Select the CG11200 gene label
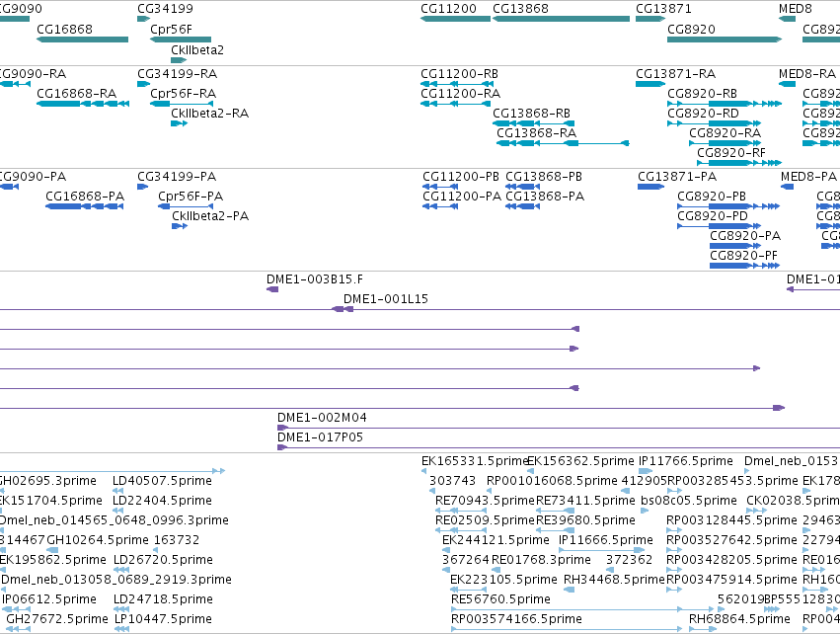The width and height of the screenshot is (840, 634). (448, 9)
